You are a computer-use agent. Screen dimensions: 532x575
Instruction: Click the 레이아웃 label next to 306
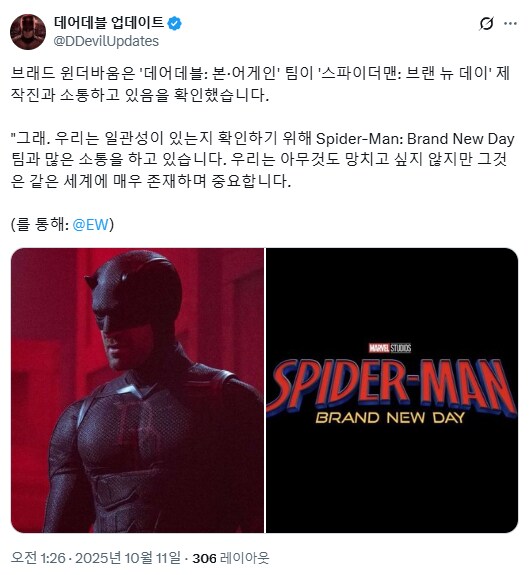244,558
